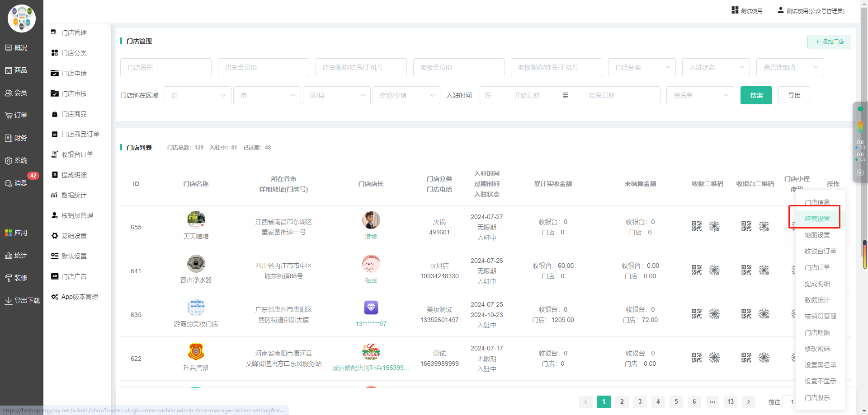Select 经营设置 from the operations menu

(x=817, y=219)
